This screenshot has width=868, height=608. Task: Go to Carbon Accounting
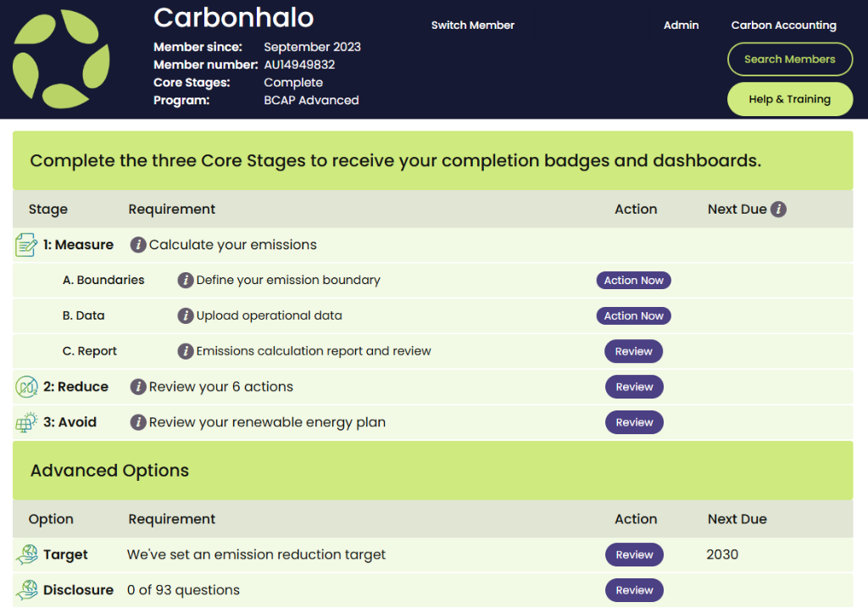point(783,25)
